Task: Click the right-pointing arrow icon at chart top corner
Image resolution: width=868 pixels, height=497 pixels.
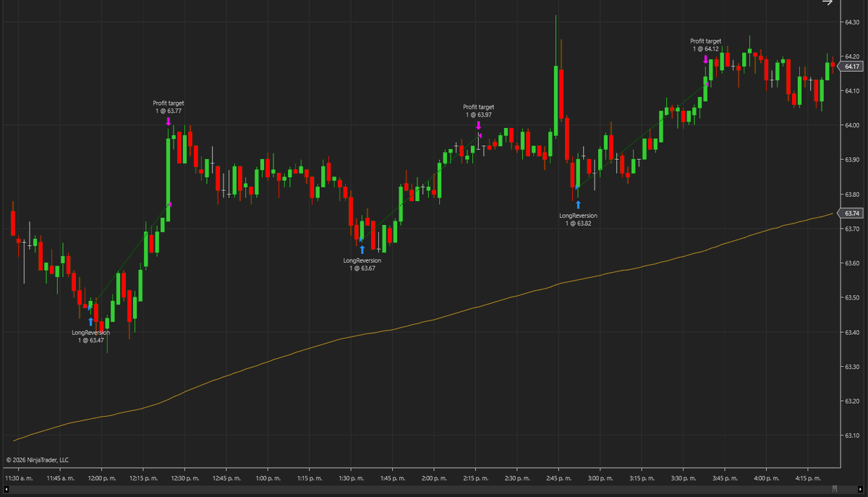Action: [x=828, y=3]
